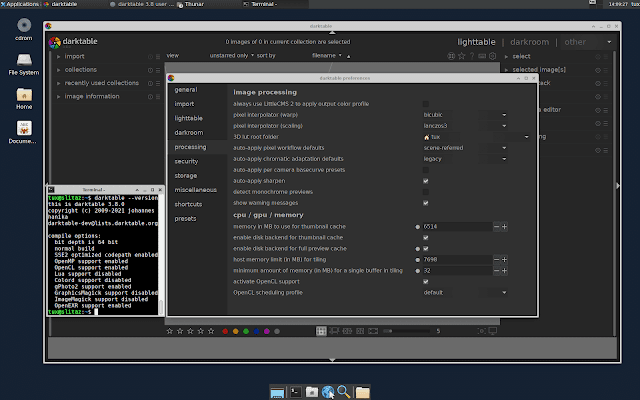Toggle the focus peaking icon
The image size is (640, 400).
(482, 331)
